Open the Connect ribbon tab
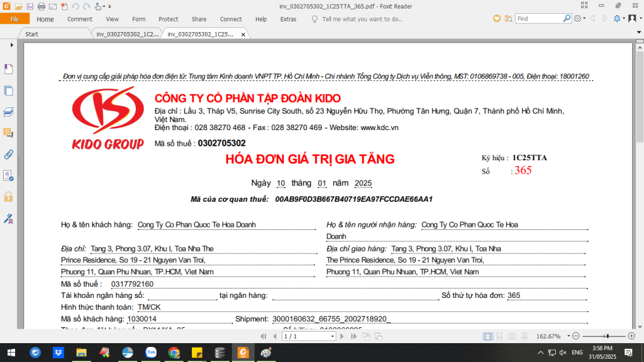Screen dimensions: 644x362 (231, 19)
